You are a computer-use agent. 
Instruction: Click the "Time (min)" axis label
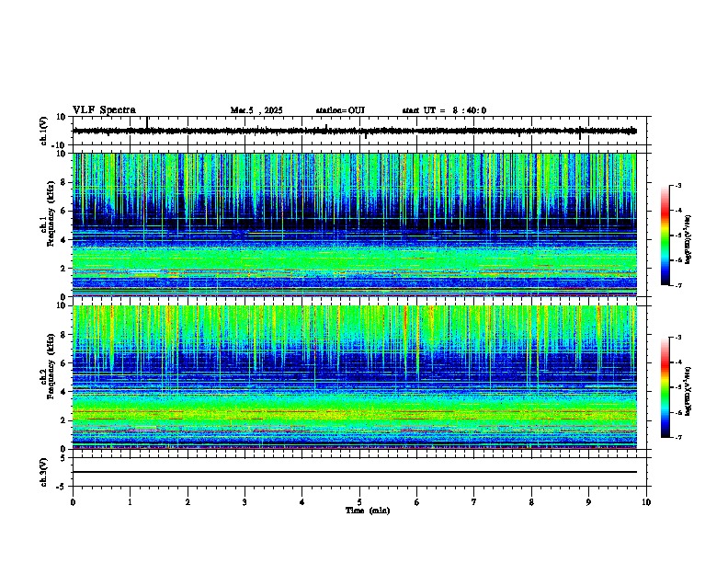tap(368, 511)
